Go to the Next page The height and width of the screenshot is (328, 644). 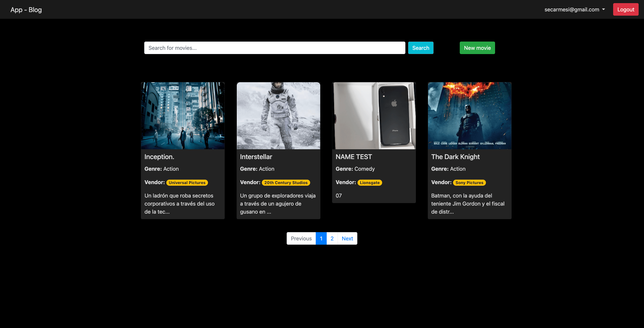tap(347, 238)
